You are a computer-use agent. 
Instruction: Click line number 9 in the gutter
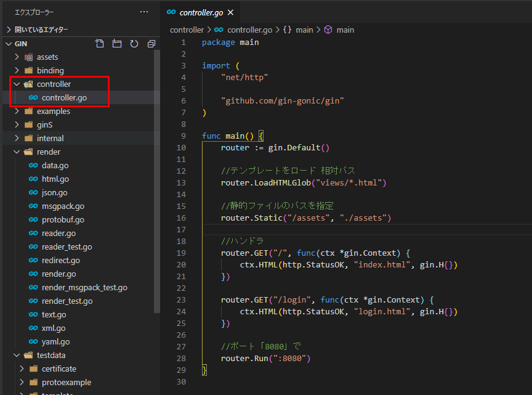pos(183,136)
